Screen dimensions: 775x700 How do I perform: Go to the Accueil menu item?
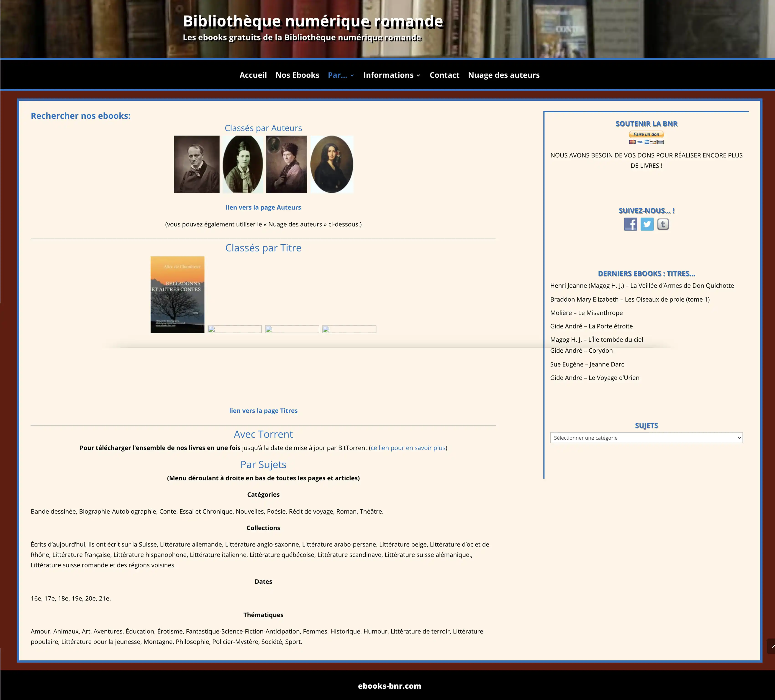click(x=253, y=75)
